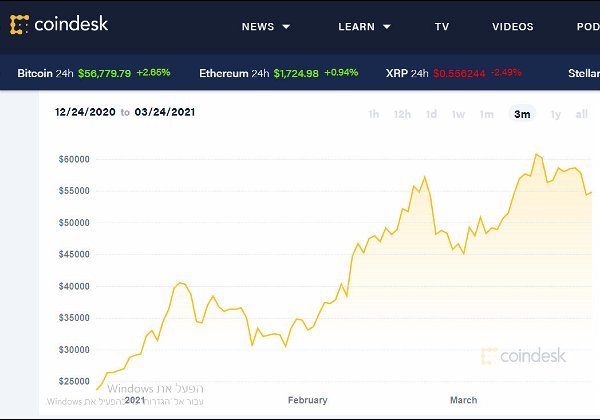Click the chart's peak point near $60000
The image size is (600, 420).
coord(537,155)
